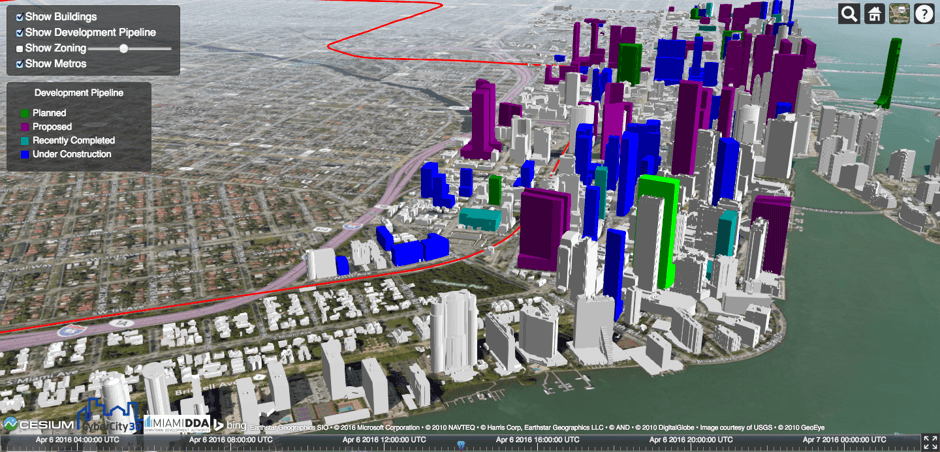Click the Miami DDA logo
The image size is (940, 452).
point(176,425)
